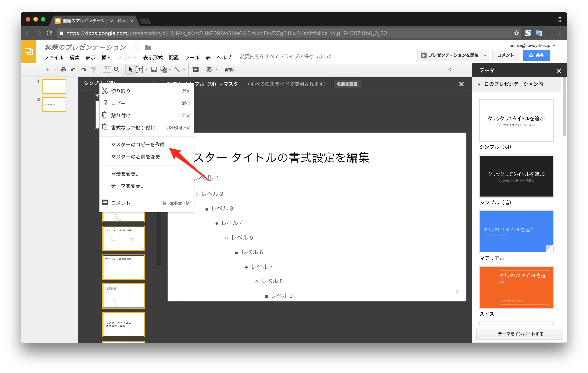
Task: Click the toolbar comment icon
Action: click(195, 69)
